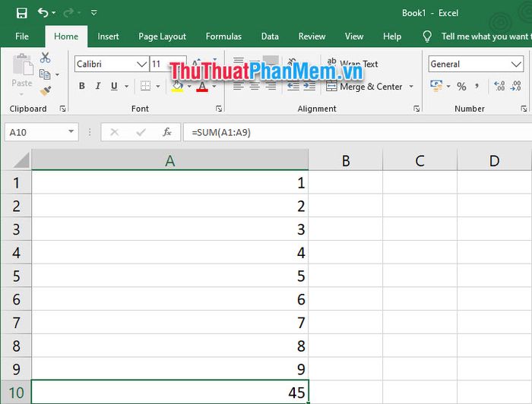Open the Page Layout tab
The height and width of the screenshot is (404, 532).
tap(162, 36)
